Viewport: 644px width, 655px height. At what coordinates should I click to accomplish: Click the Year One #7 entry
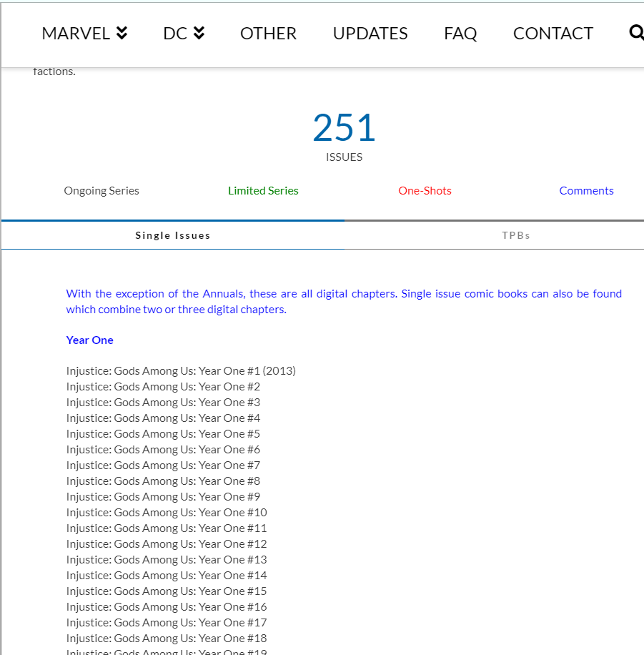pyautogui.click(x=163, y=466)
